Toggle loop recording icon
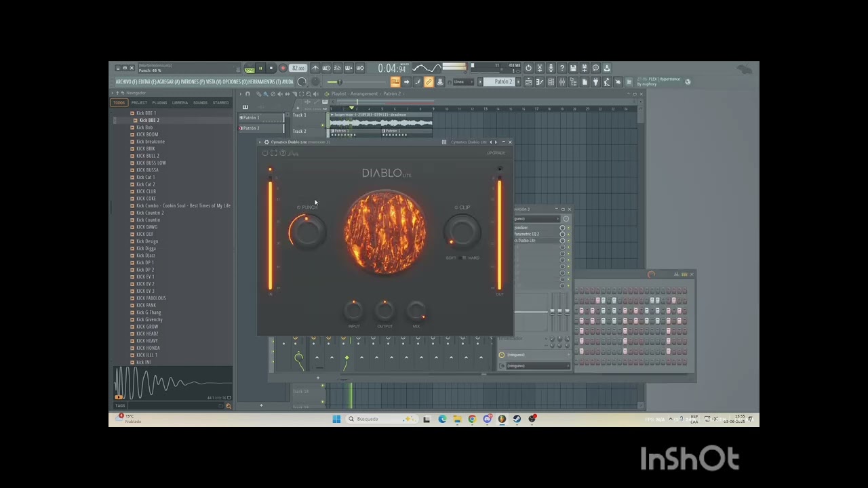868x488 pixels. pyautogui.click(x=360, y=68)
